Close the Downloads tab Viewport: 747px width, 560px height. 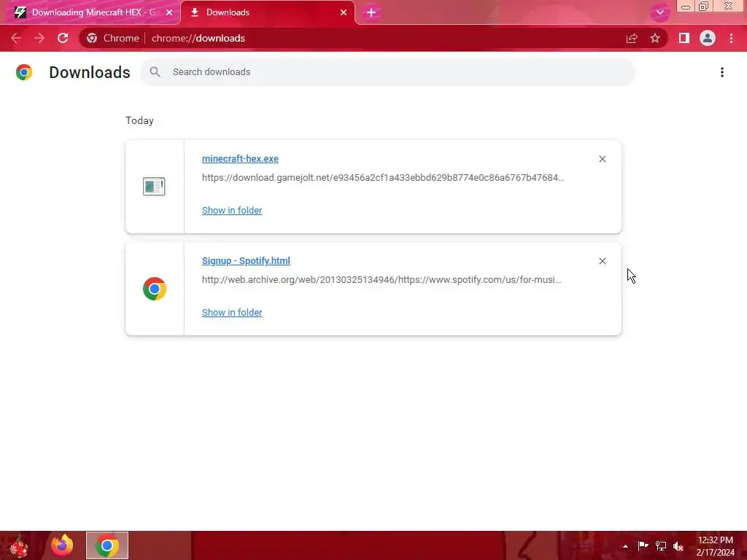click(x=344, y=13)
